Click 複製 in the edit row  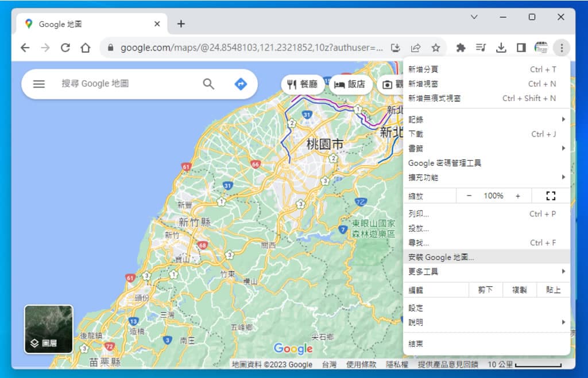[x=520, y=290]
